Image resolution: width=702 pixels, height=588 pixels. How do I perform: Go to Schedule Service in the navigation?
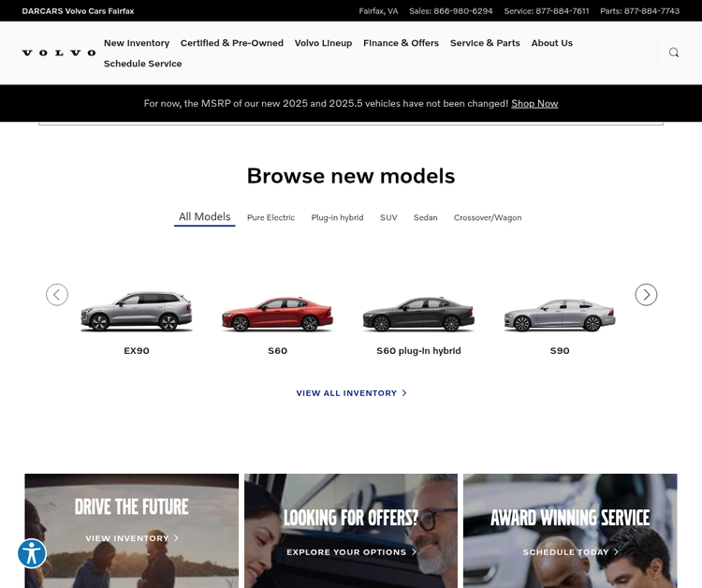point(143,64)
